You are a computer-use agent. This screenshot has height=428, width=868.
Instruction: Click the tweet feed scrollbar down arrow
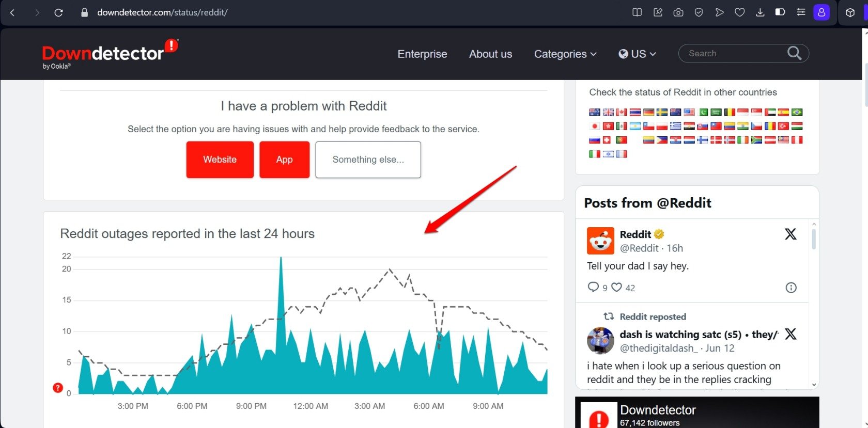pos(814,385)
